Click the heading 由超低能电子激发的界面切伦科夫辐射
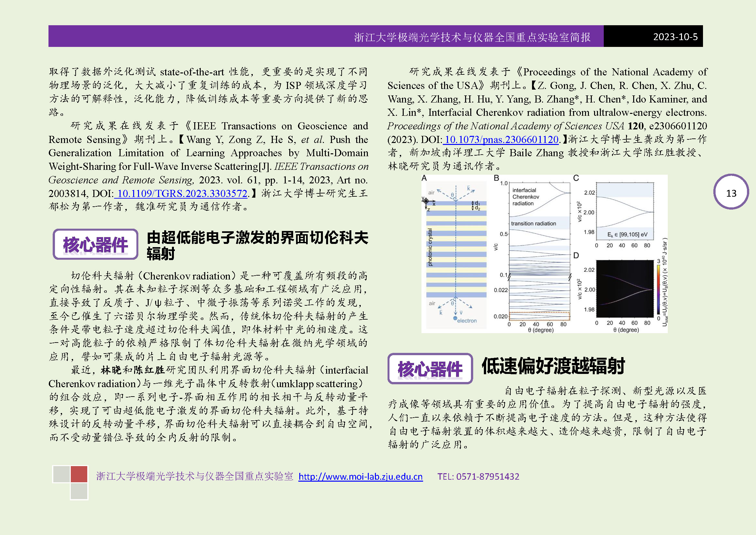Screen dimensions: 756x535 point(257,246)
